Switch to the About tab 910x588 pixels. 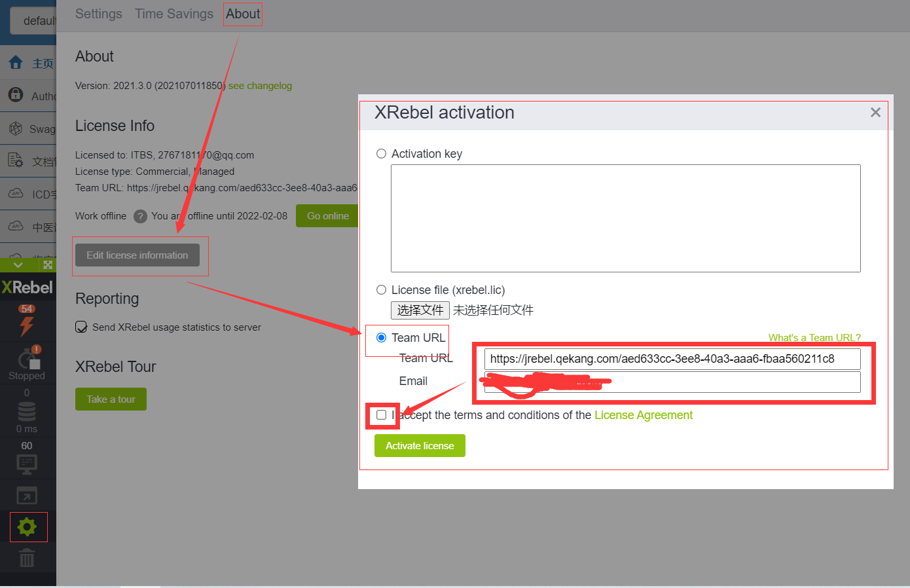point(243,14)
